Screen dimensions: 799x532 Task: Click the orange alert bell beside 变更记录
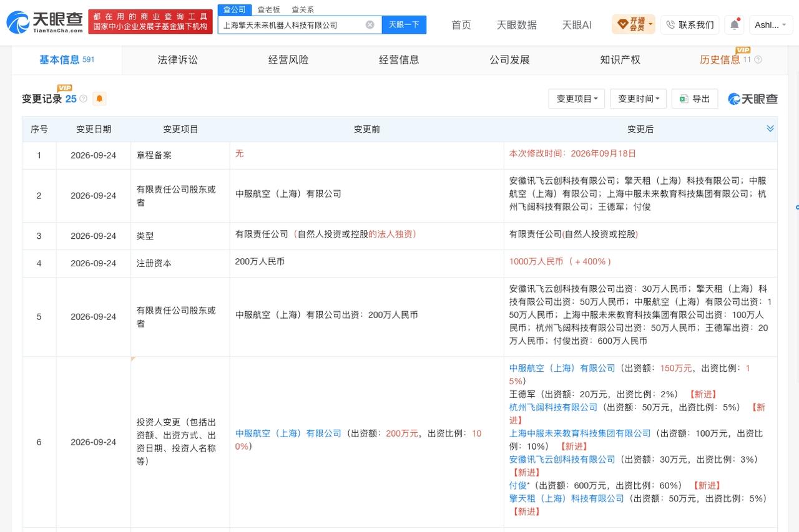pos(99,99)
